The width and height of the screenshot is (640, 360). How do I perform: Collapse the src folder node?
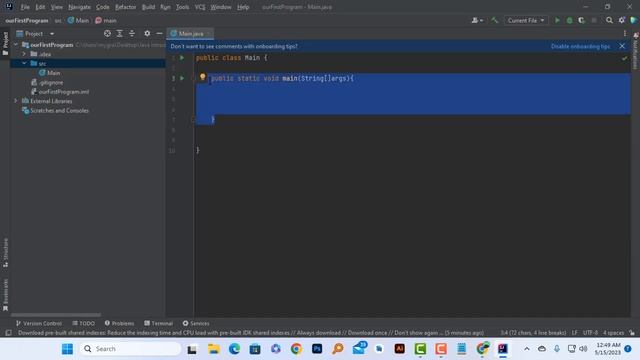click(24, 63)
